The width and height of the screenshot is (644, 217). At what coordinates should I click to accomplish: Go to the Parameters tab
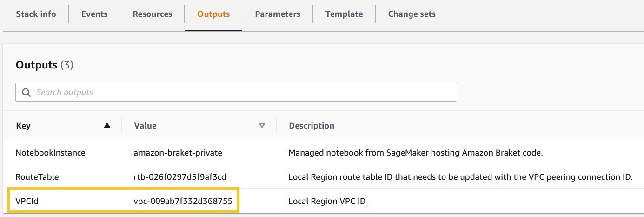pos(278,14)
